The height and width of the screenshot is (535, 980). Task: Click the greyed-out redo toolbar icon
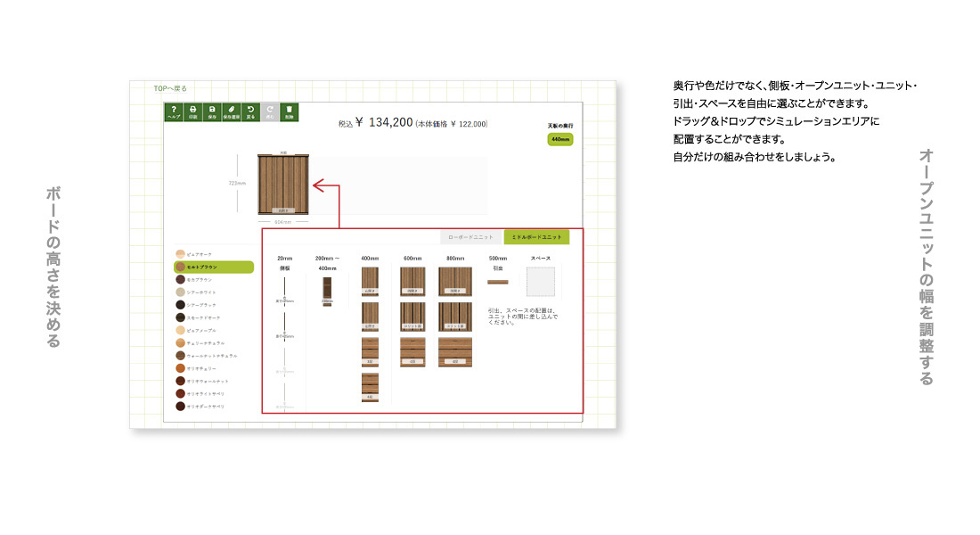point(270,112)
